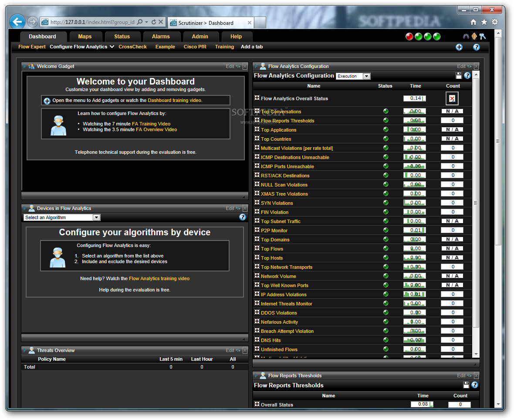This screenshot has width=514, height=420.
Task: Open the Execution dropdown
Action: coord(353,76)
